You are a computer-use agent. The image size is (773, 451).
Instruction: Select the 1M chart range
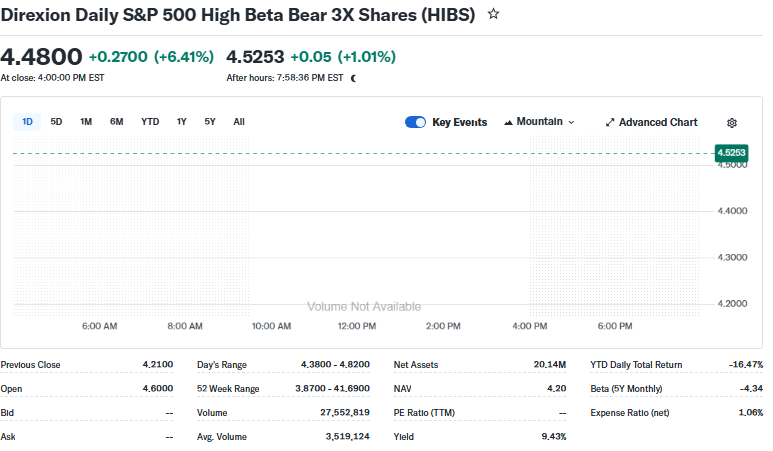pyautogui.click(x=86, y=122)
